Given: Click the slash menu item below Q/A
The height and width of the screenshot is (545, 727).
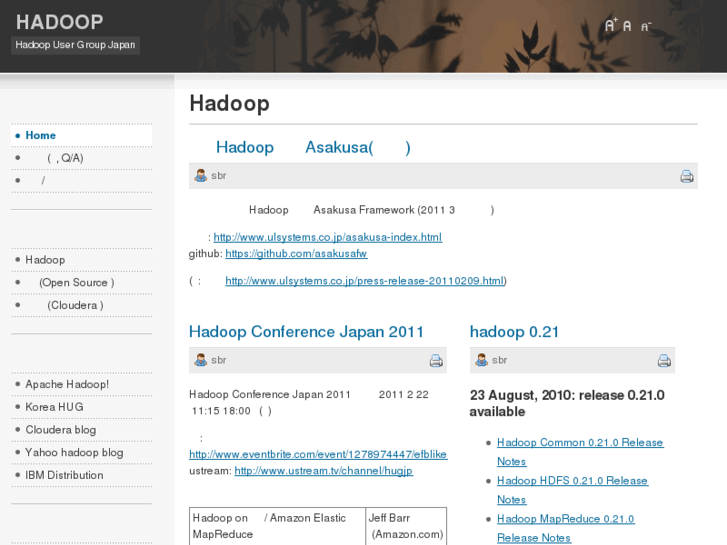Looking at the screenshot, I should click(x=82, y=181).
